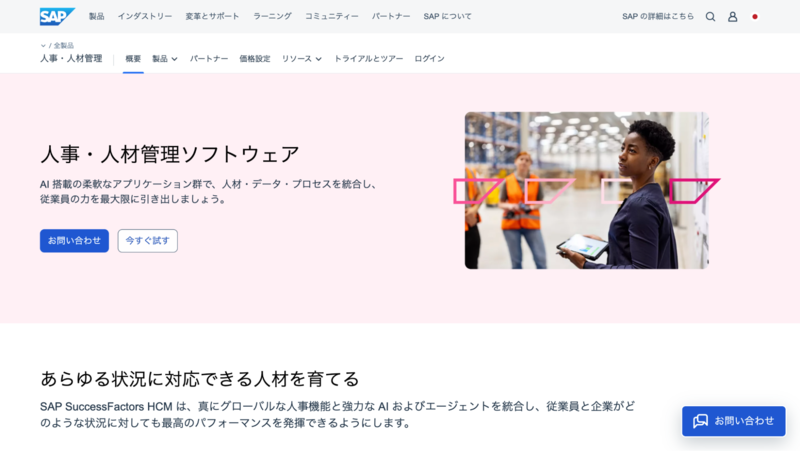This screenshot has height=451, width=800.
Task: Click the warehouse hero image
Action: point(587,190)
